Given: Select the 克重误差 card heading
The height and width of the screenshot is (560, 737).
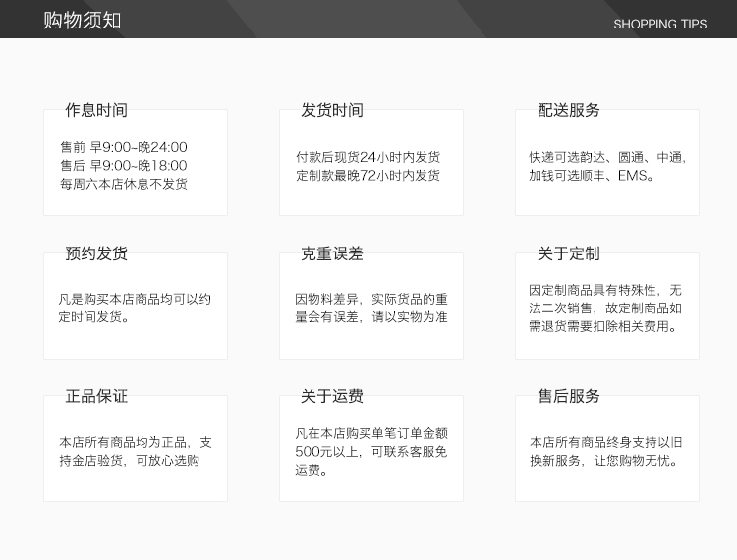Looking at the screenshot, I should [332, 253].
